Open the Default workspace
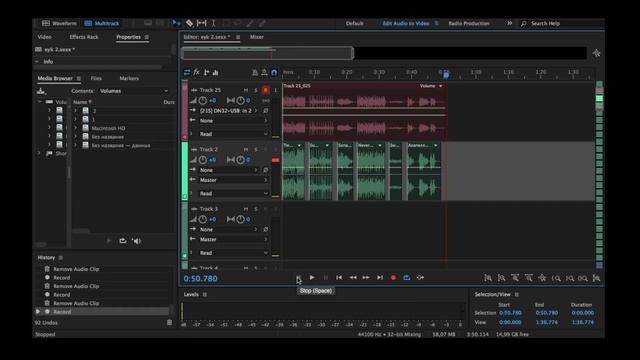The width and height of the screenshot is (640, 360). (x=354, y=23)
